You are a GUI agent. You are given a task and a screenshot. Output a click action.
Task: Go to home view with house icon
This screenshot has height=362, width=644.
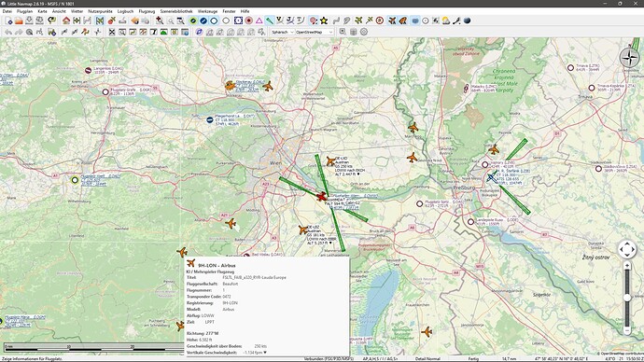coord(66,21)
